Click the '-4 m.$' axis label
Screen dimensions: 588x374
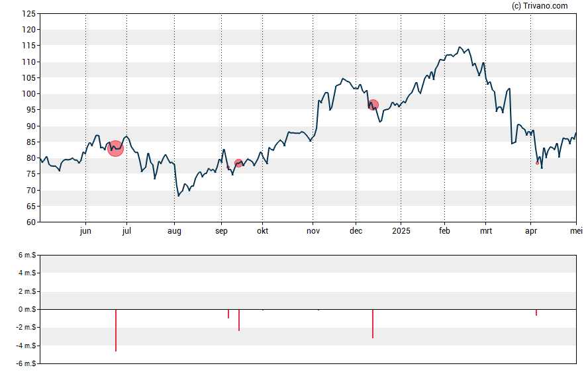(x=26, y=346)
